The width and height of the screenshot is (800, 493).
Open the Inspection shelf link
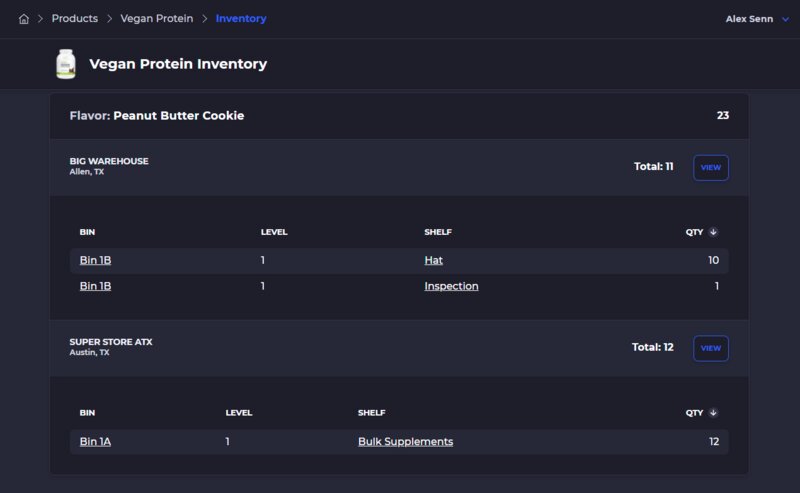point(451,286)
